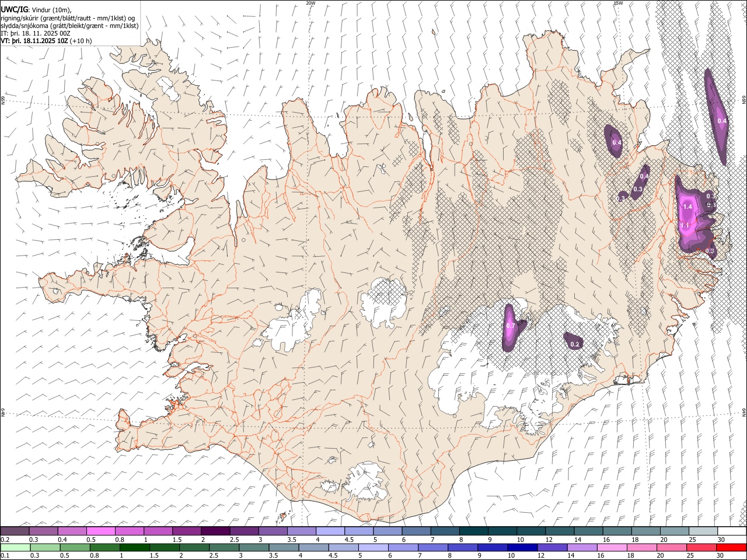Select the 16–18 light pink rain legend swatch
Viewport: 747px width, 560px height.
pos(612,548)
